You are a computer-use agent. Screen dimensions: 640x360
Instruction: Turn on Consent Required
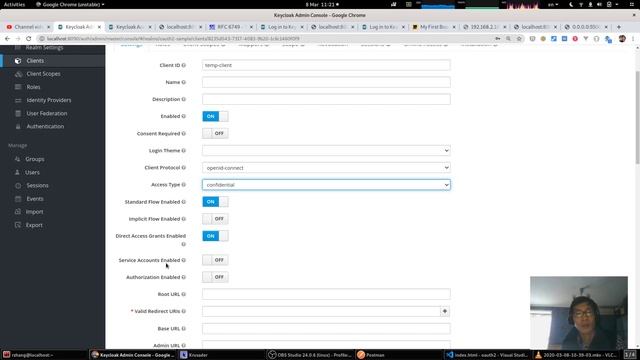click(x=215, y=133)
